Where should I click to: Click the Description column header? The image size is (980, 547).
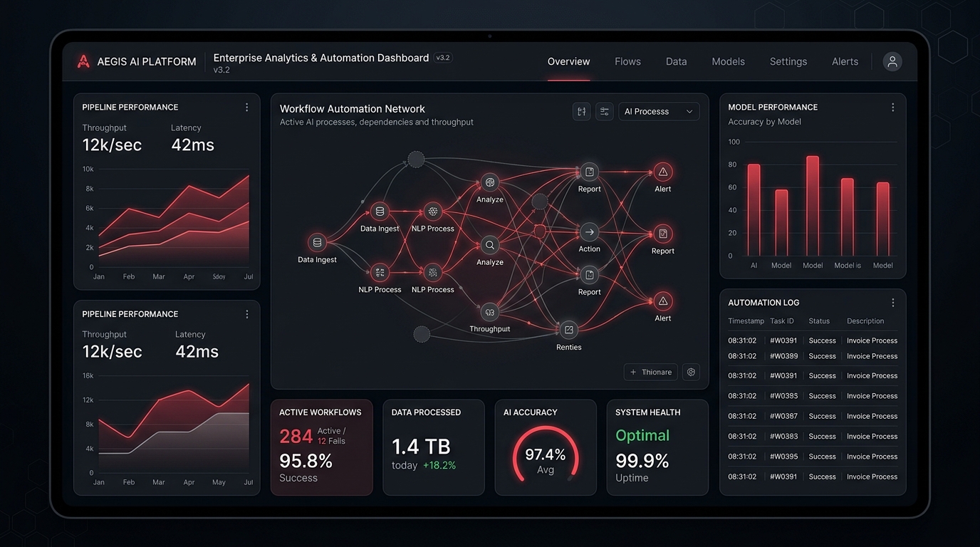(x=865, y=321)
